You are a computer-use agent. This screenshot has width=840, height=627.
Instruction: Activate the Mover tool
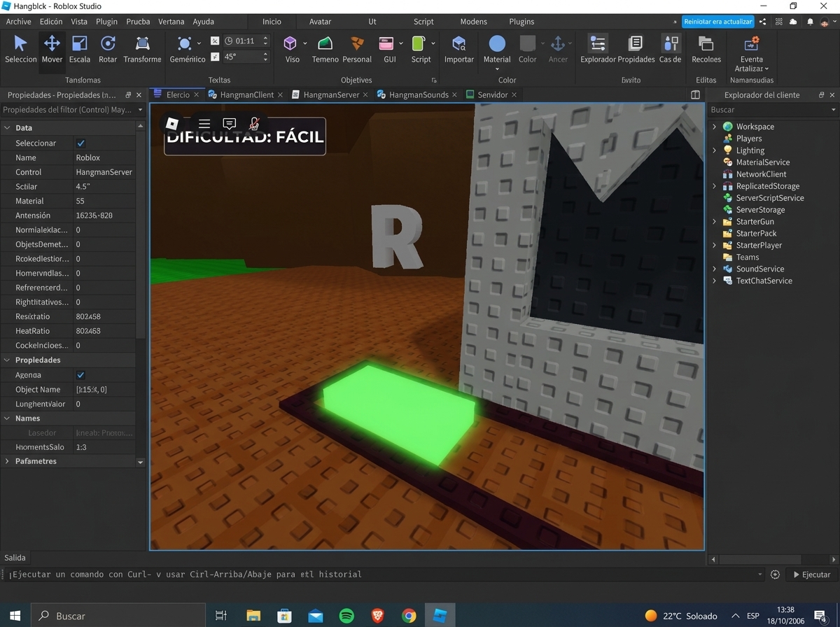pos(52,49)
